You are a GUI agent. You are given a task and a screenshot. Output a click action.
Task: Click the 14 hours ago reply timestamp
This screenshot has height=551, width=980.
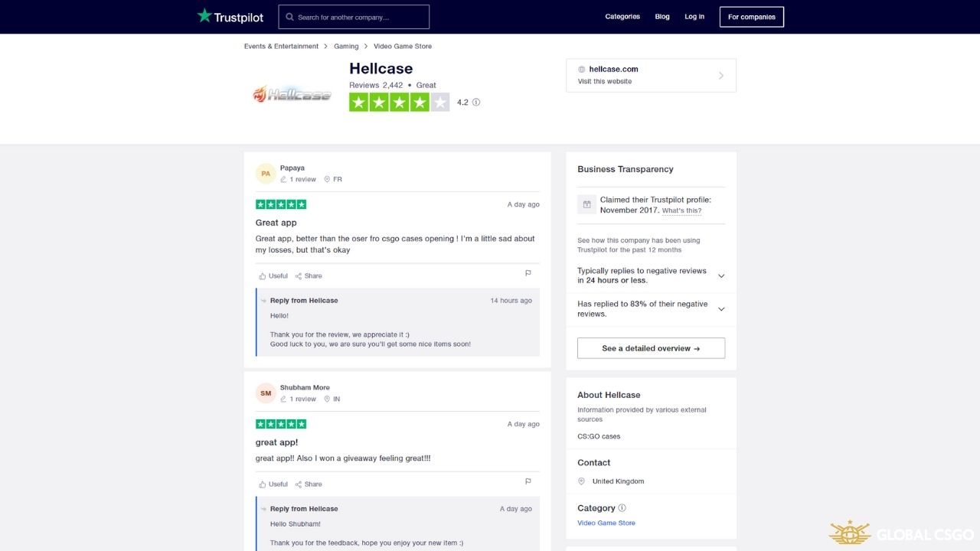pos(511,301)
